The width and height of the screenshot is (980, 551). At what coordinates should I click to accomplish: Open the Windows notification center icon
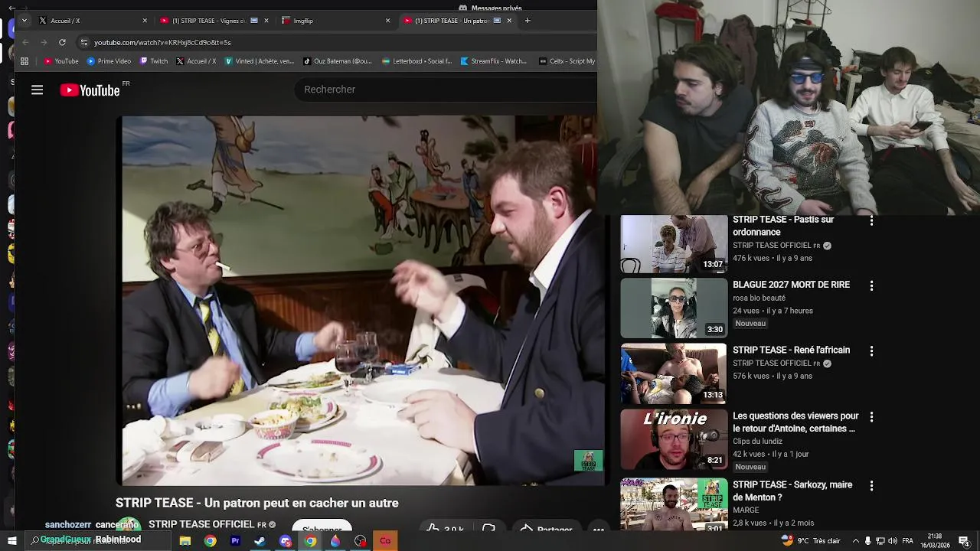point(964,541)
